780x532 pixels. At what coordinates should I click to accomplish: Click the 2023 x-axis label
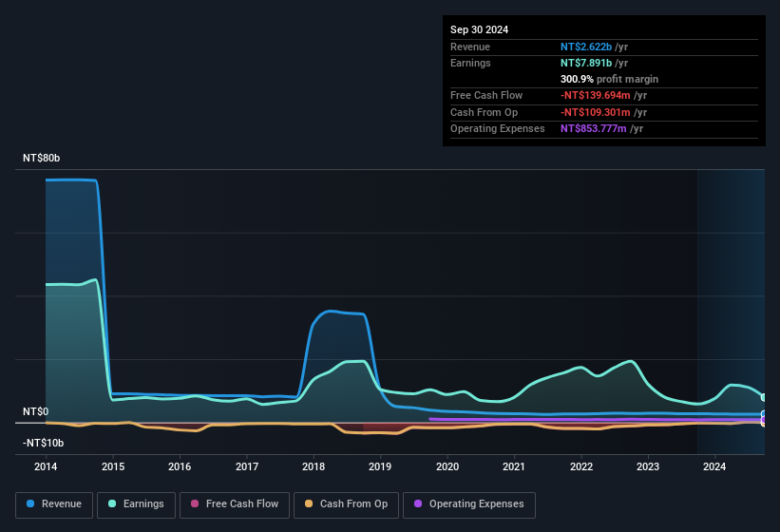pos(648,466)
